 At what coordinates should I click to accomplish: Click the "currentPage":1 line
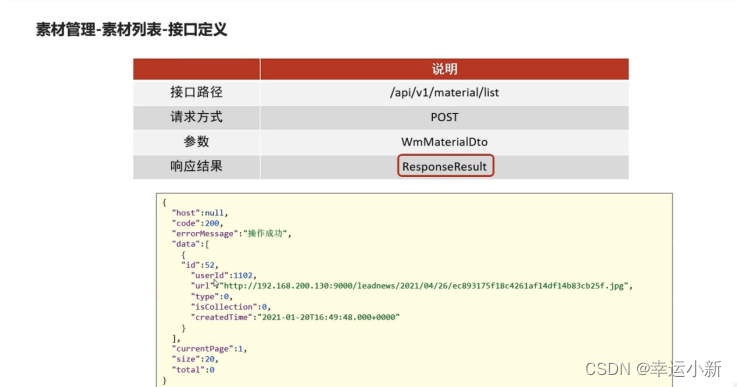click(x=209, y=349)
